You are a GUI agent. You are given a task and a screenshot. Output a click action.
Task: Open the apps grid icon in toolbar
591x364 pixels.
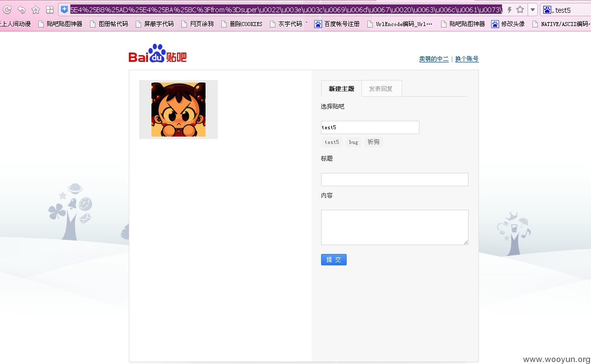point(50,9)
